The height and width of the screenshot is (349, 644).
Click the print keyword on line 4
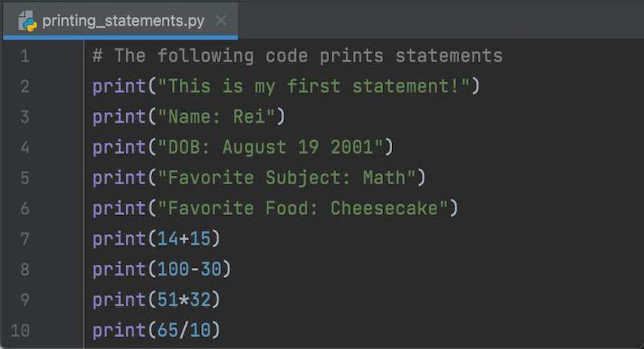coord(119,147)
